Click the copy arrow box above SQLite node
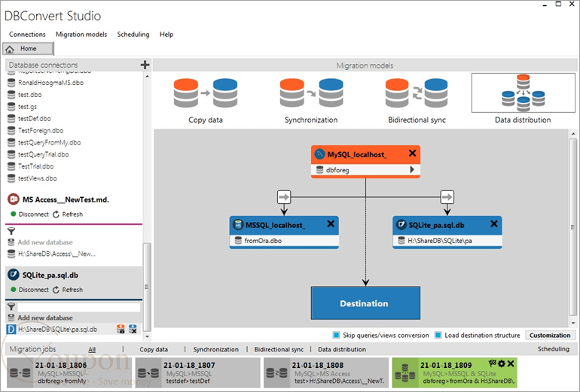The height and width of the screenshot is (392, 580). (447, 197)
